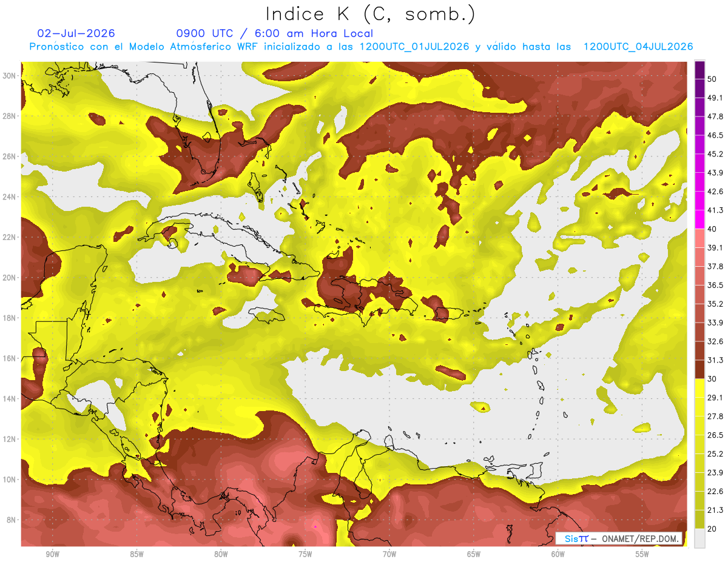Click the '12N' latitude label
This screenshot has height=562, width=728.
coord(9,439)
